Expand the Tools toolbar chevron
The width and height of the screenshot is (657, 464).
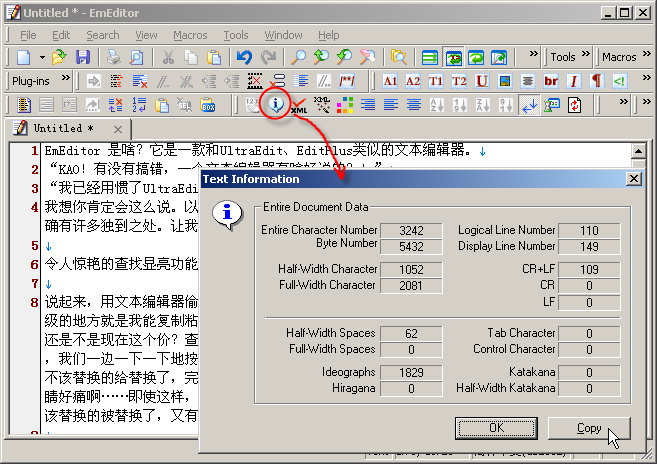pos(586,54)
